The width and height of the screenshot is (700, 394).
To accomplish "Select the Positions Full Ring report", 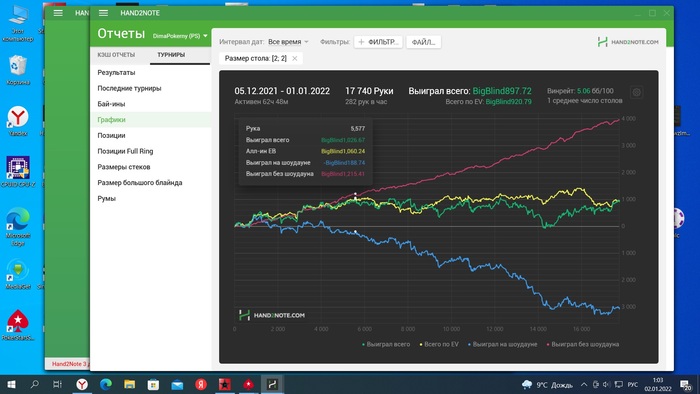I will [x=125, y=151].
